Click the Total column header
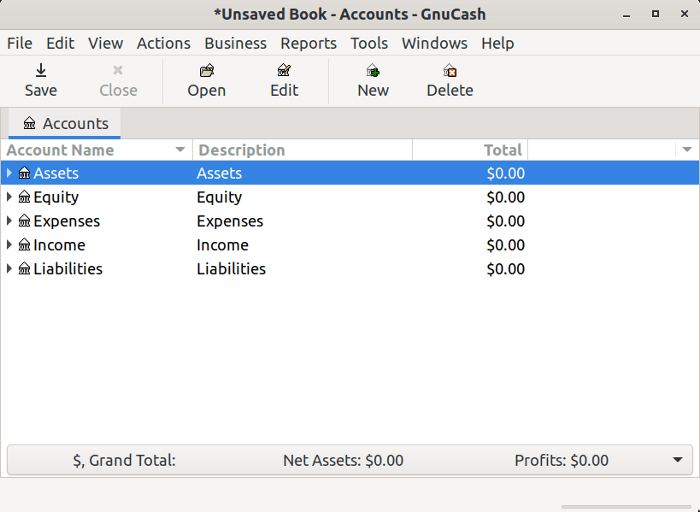The height and width of the screenshot is (512, 700). 470,150
